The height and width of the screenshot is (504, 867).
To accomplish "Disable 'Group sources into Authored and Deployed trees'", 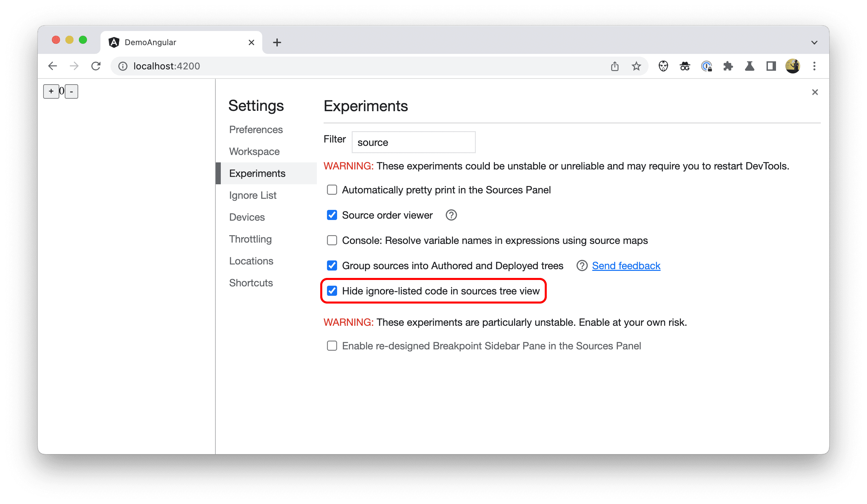I will point(332,265).
